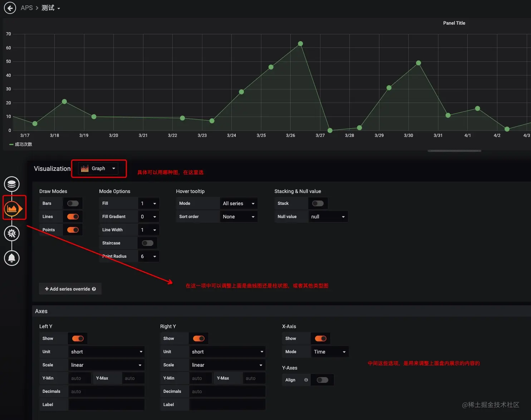531x420 pixels.
Task: Open the Sort order dropdown
Action: tap(239, 217)
